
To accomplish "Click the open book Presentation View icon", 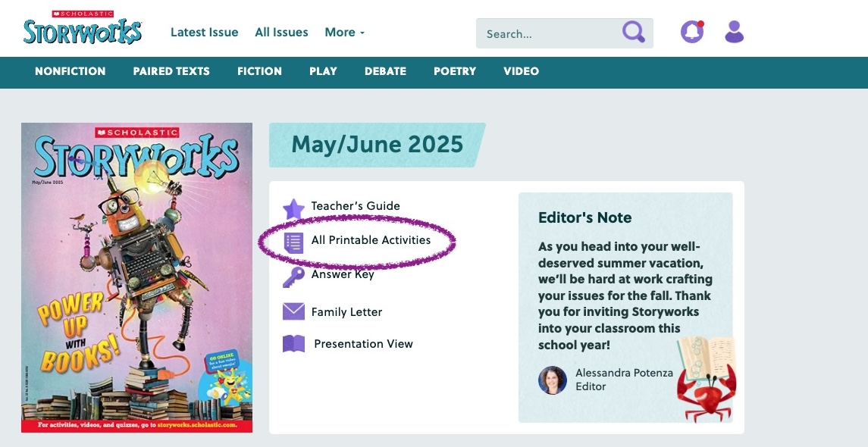I will [x=293, y=344].
